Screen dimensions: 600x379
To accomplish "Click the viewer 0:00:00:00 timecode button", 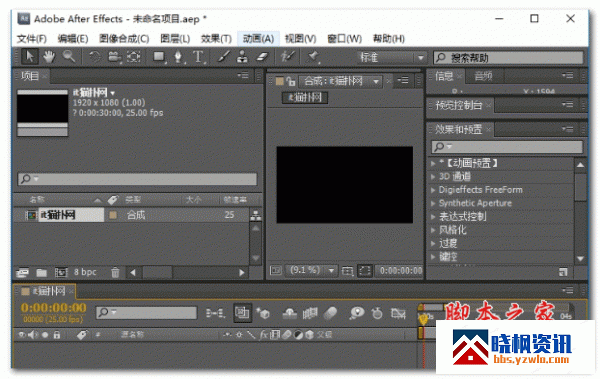I will (x=400, y=271).
